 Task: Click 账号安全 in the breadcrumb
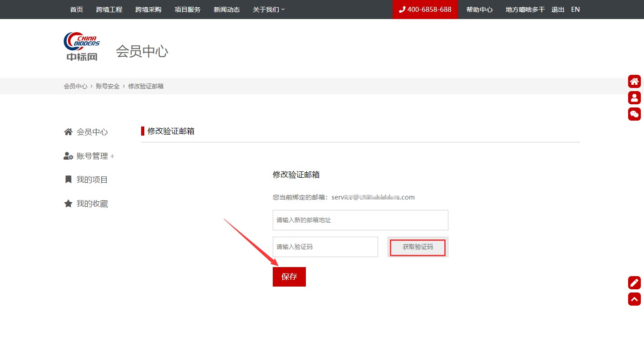[108, 86]
